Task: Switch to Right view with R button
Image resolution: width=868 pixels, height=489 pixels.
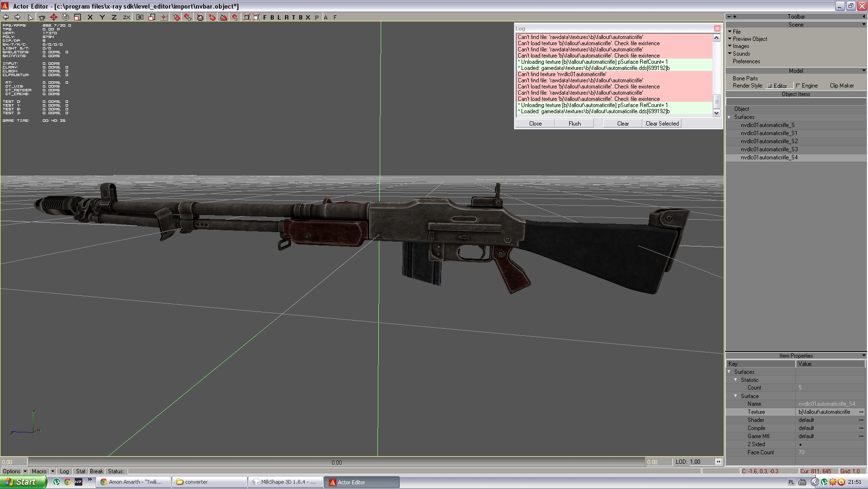Action: (286, 17)
